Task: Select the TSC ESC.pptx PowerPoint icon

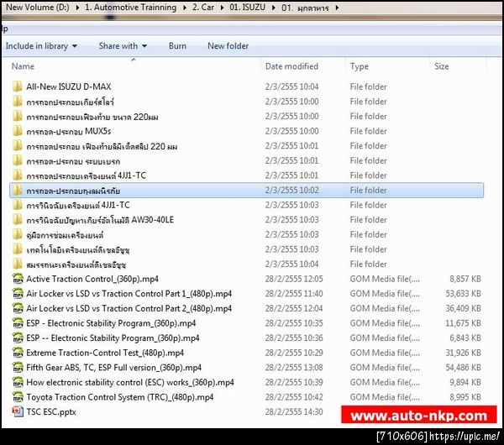Action: coord(18,411)
